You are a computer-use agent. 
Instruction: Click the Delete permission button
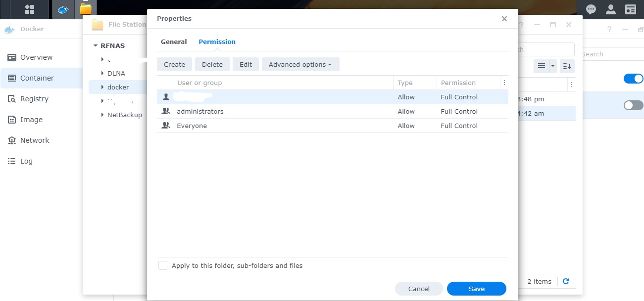tap(212, 64)
